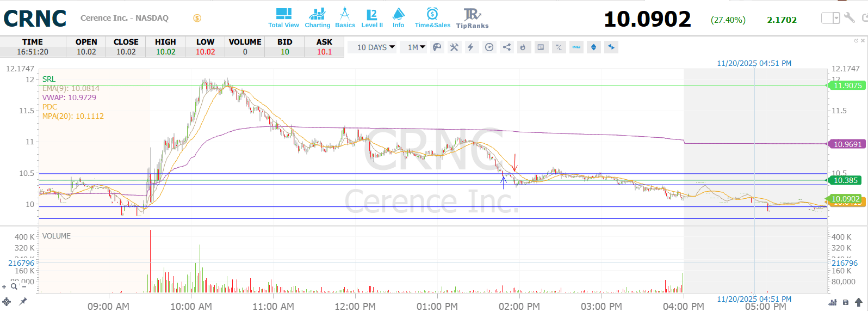
Task: Click the crosshair move icon at bottom left
Action: (7, 301)
